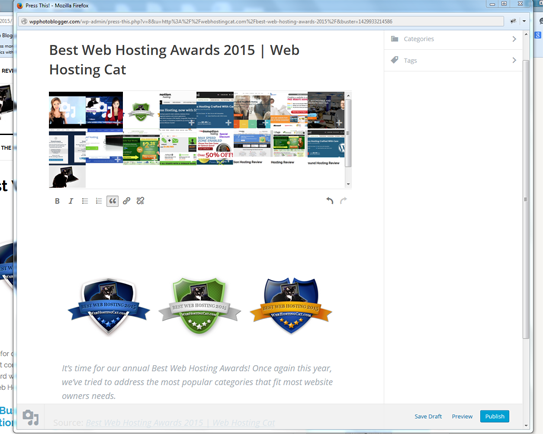This screenshot has height=434, width=543.
Task: Expand the Categories panel chevron
Action: tap(514, 39)
